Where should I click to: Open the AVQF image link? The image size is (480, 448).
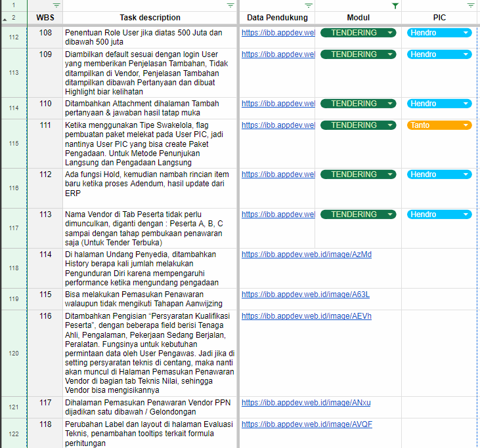pos(307,424)
